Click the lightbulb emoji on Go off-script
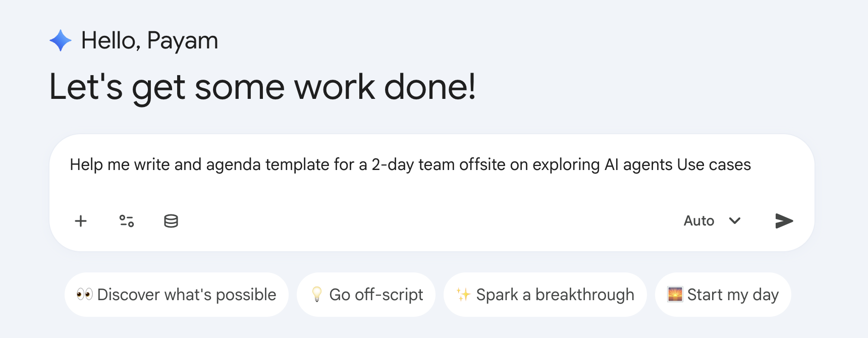The image size is (868, 338). tap(317, 294)
